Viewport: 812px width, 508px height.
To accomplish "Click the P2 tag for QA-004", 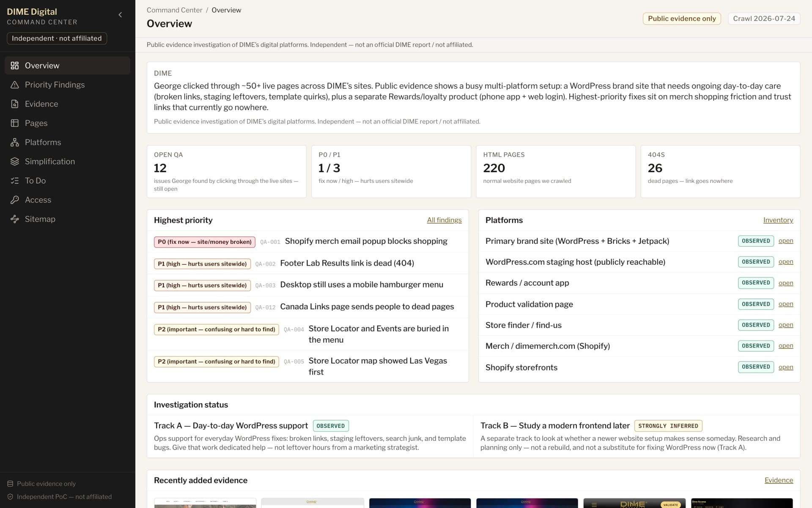I will [x=216, y=329].
